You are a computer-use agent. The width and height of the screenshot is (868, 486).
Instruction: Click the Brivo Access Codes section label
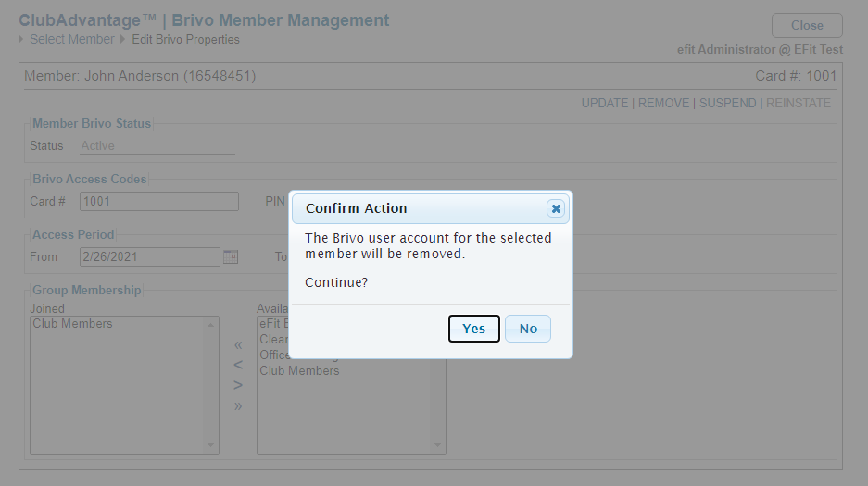90,180
